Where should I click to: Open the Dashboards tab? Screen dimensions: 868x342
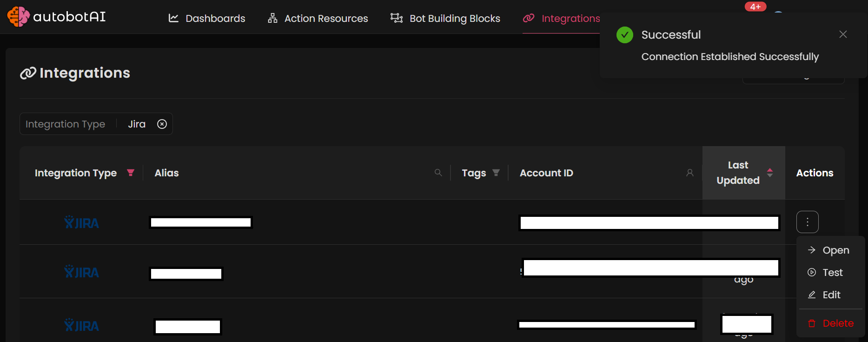pos(206,18)
